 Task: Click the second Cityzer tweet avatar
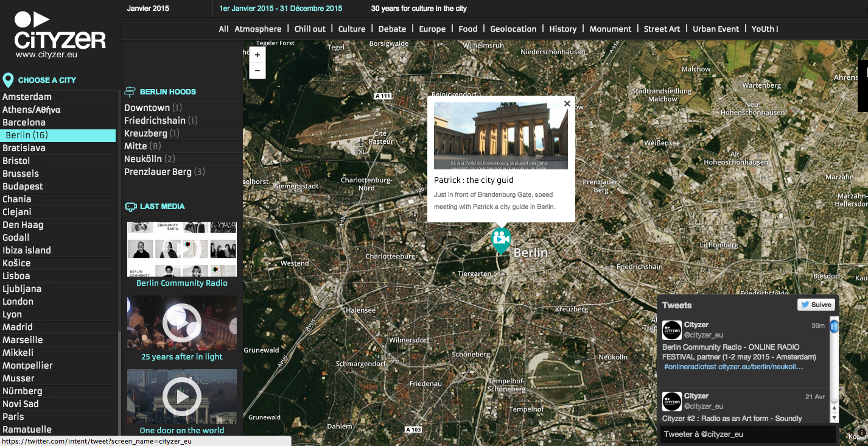[x=672, y=402]
